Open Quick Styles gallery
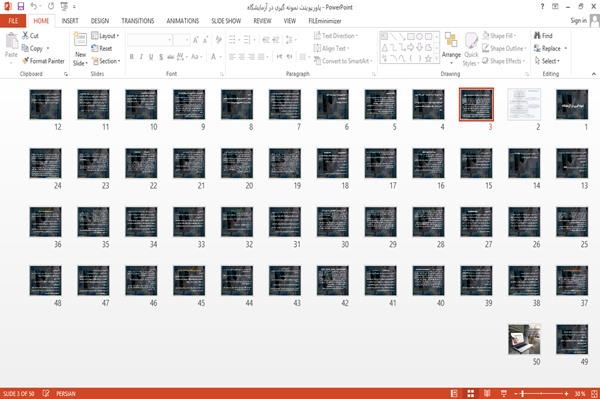 click(x=471, y=49)
